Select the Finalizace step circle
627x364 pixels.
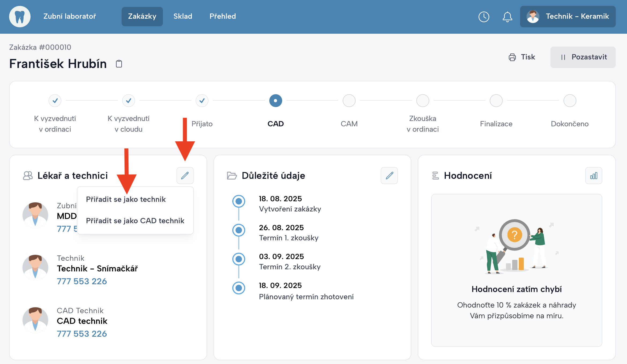[496, 101]
